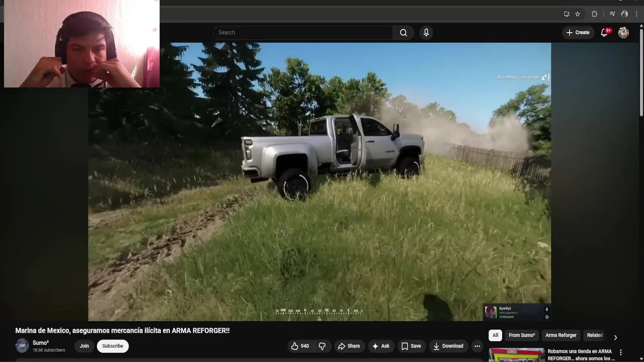Start voice search with the microphone icon

426,33
